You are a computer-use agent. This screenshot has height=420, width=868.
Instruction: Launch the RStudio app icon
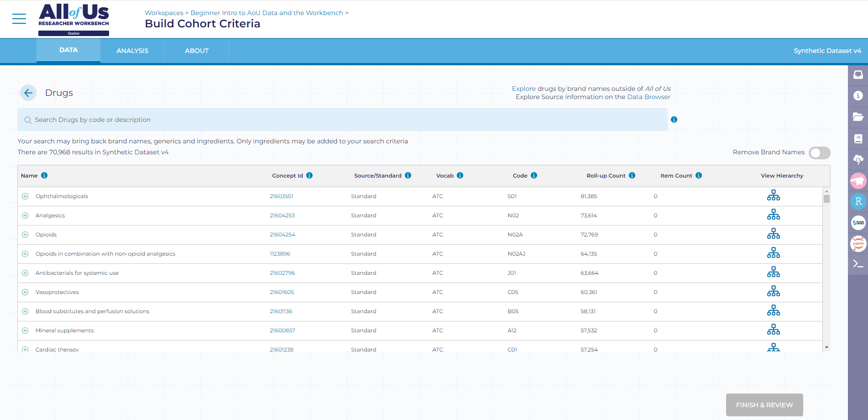(x=858, y=202)
